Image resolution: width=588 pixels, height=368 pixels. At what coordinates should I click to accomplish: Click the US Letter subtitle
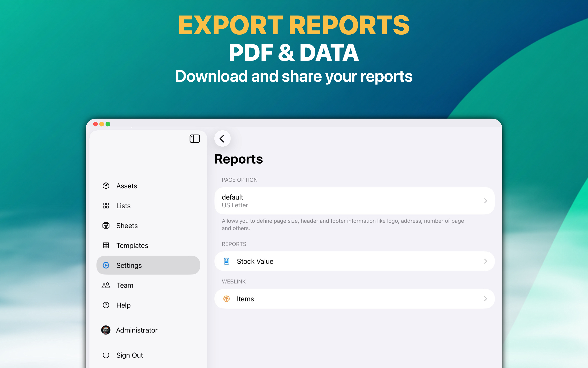click(235, 205)
